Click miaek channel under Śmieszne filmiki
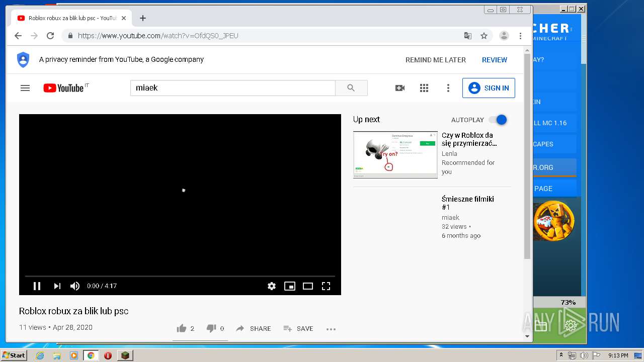The height and width of the screenshot is (362, 644). pos(450,218)
